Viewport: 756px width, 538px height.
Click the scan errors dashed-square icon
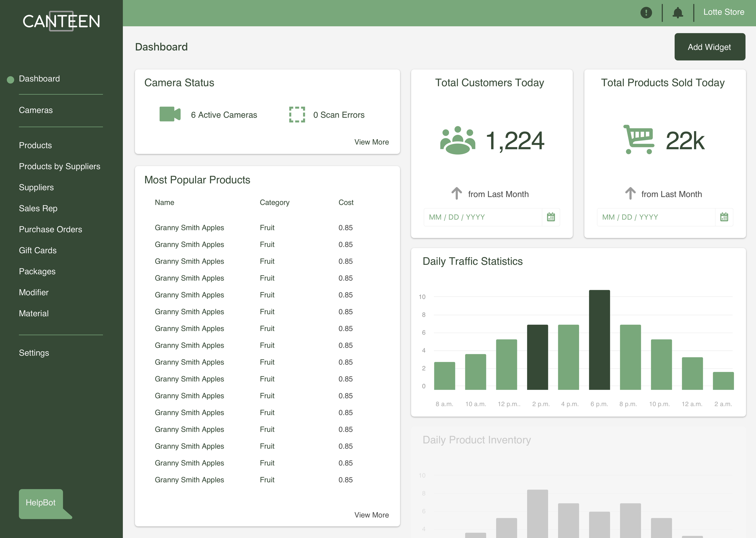(297, 115)
